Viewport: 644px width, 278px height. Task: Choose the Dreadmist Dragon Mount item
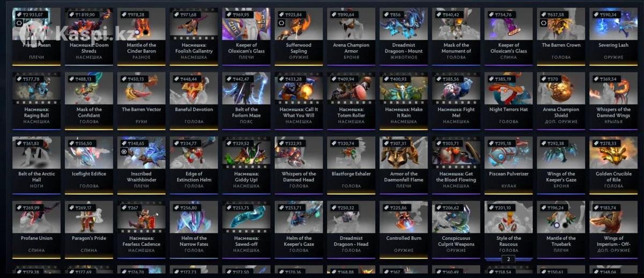404,36
